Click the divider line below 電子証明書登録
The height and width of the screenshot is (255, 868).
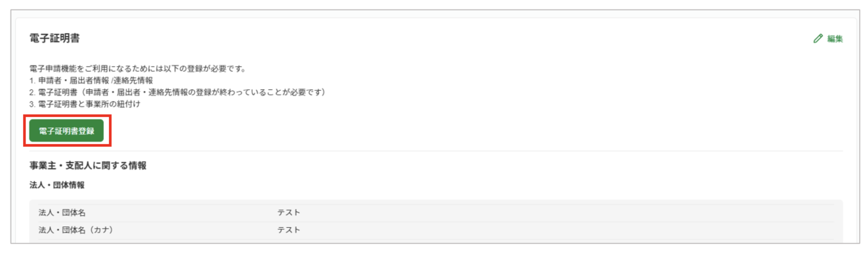point(472,151)
